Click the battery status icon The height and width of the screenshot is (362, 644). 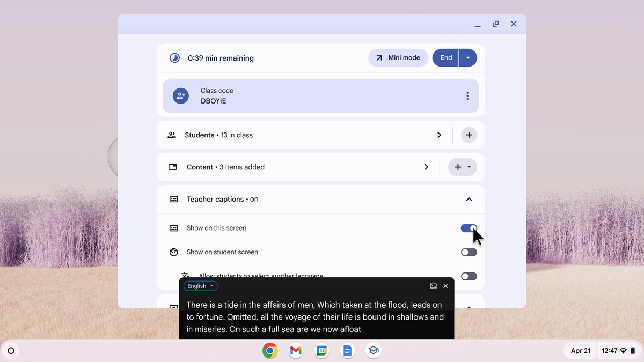(632, 351)
